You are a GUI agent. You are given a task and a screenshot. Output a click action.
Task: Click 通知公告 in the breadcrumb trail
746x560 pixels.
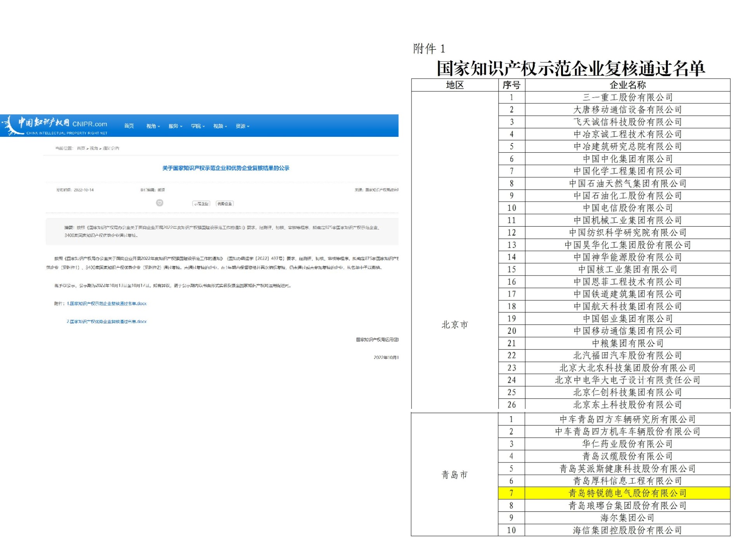(112, 148)
